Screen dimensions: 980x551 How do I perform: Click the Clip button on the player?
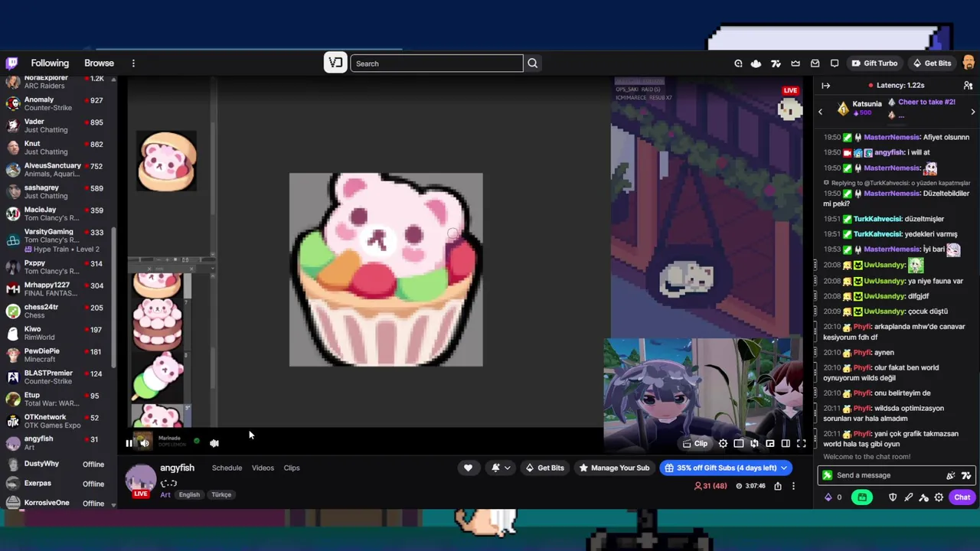click(x=695, y=444)
